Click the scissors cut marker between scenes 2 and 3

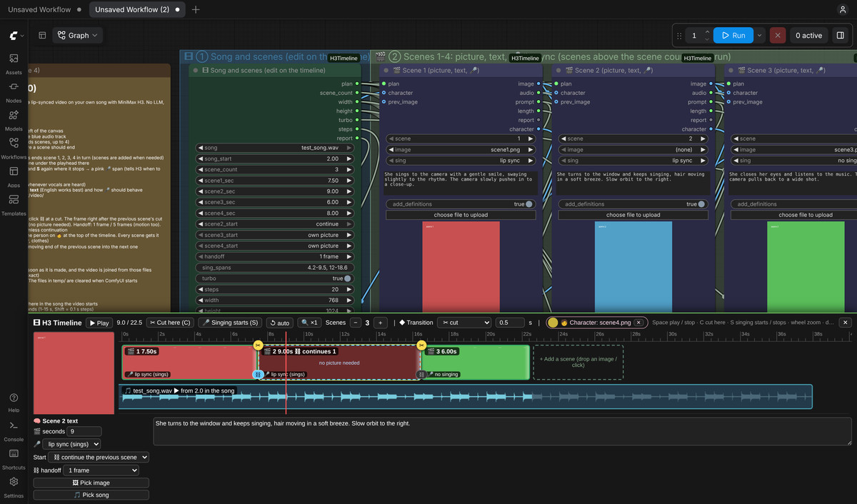[x=421, y=346]
